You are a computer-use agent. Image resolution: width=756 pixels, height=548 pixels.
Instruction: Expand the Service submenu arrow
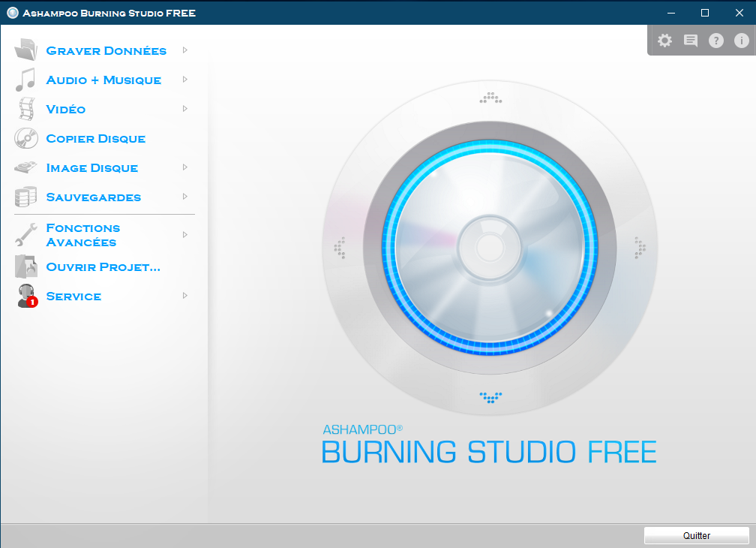click(x=184, y=296)
